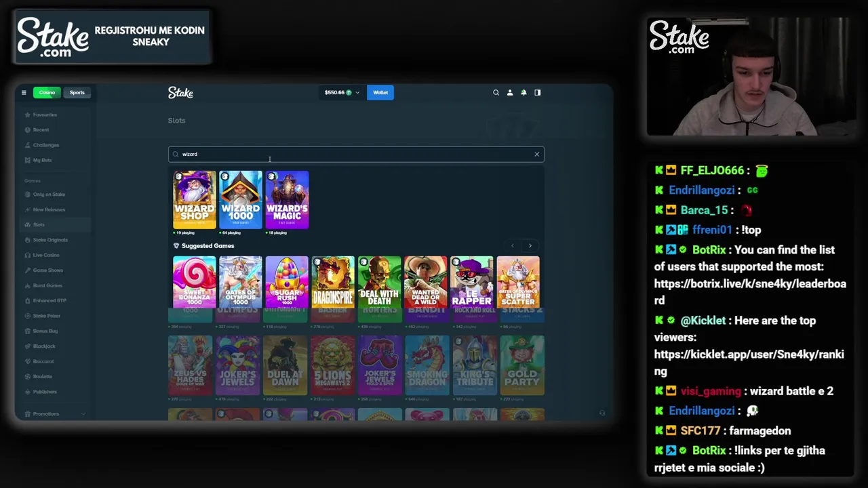This screenshot has width=868, height=488.
Task: Open the Wizard's Magic game
Action: (287, 200)
